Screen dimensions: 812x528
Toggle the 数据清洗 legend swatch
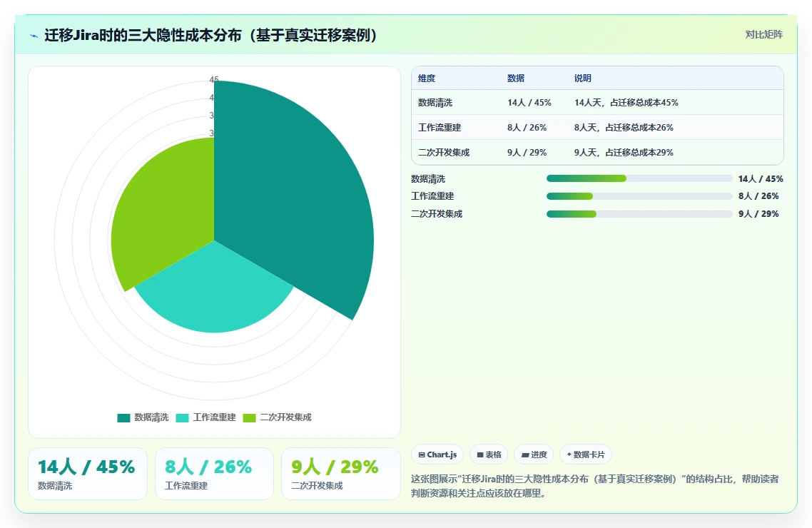(x=123, y=417)
